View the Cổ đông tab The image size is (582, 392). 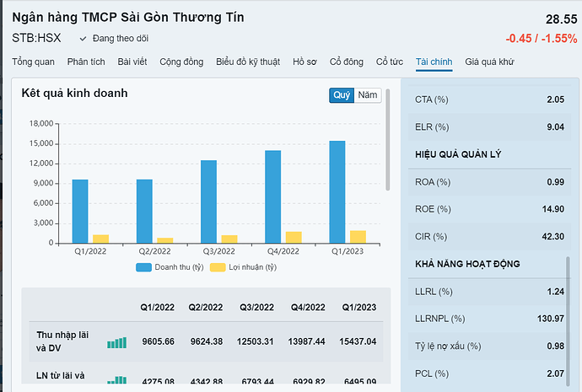[x=347, y=62]
